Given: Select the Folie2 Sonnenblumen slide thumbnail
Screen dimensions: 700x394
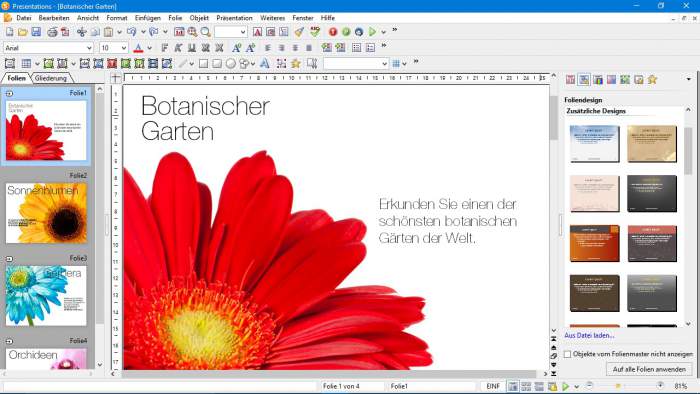Looking at the screenshot, I should pos(46,213).
